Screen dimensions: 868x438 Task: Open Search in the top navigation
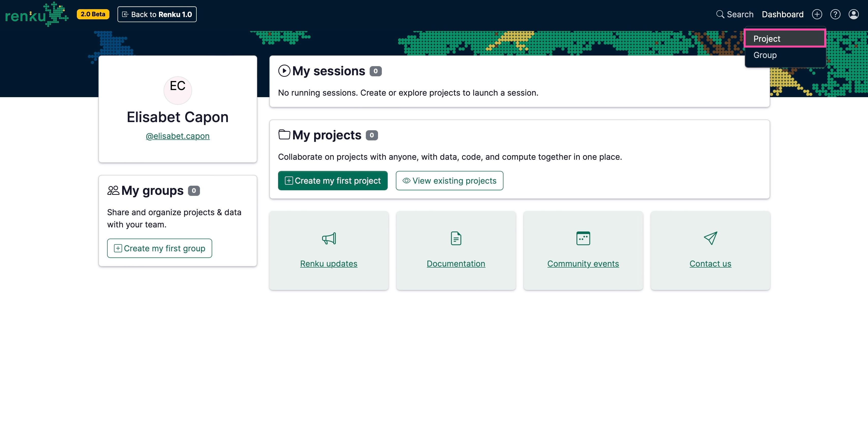coord(734,14)
